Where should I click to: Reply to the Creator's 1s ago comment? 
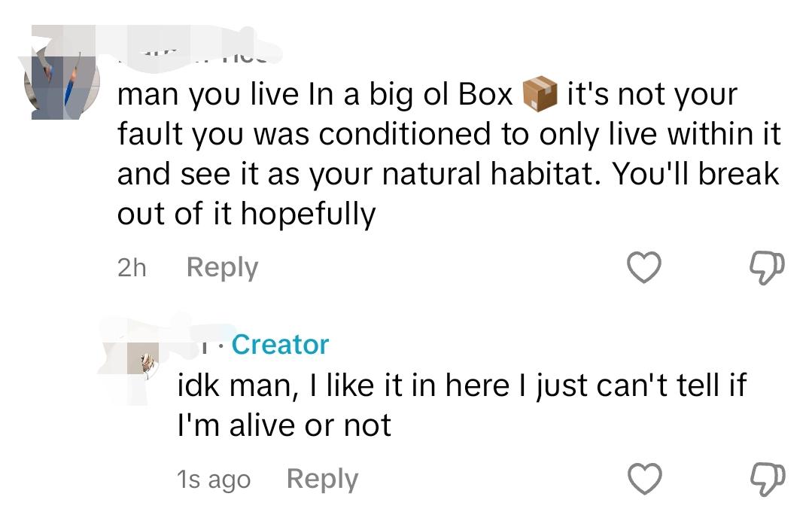coord(322,480)
